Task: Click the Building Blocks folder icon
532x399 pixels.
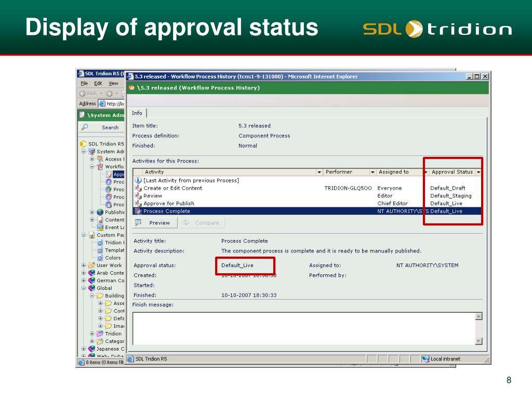Action: (100, 296)
